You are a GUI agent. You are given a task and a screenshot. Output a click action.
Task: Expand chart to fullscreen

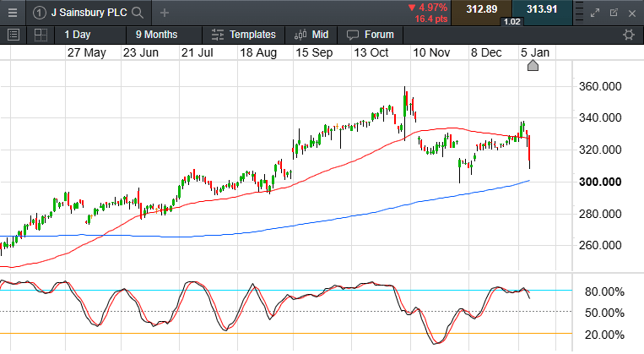[595, 13]
